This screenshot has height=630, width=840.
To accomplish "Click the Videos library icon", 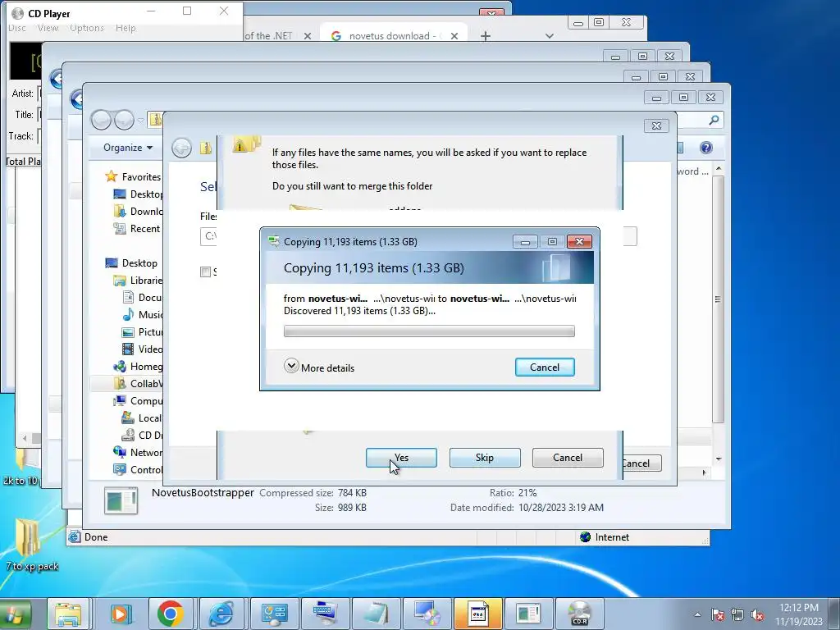I will pos(128,349).
